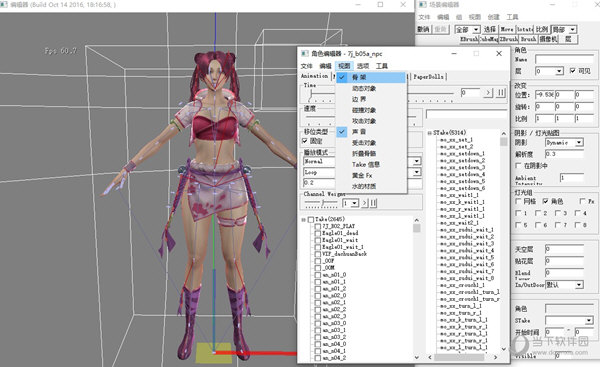Click the 选择 button in scene toolbar
The width and height of the screenshot is (600, 367).
(490, 29)
